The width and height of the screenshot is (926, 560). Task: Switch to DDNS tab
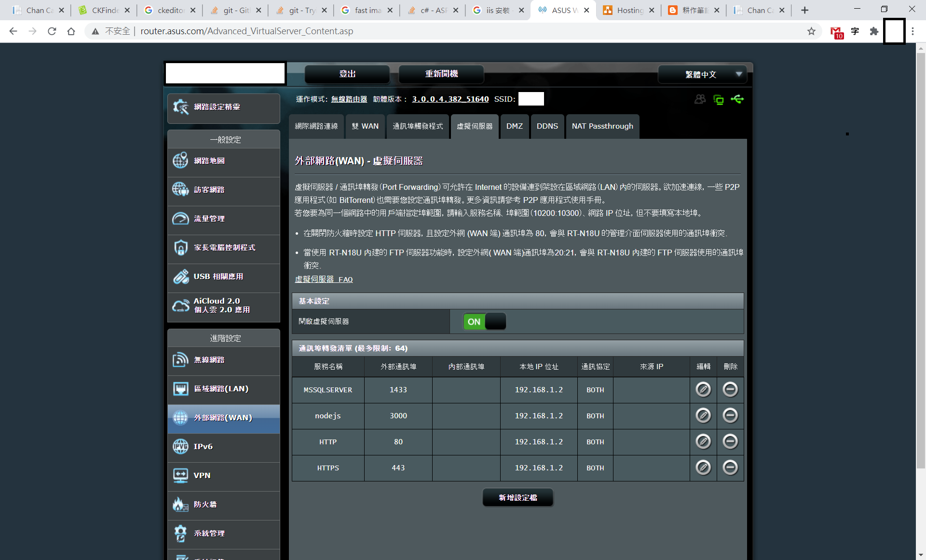[x=547, y=126]
